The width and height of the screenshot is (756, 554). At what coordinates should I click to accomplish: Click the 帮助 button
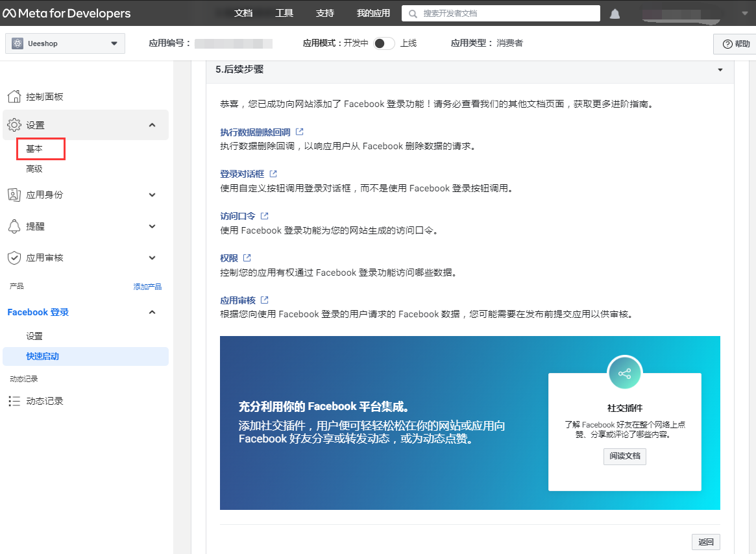[x=735, y=44]
